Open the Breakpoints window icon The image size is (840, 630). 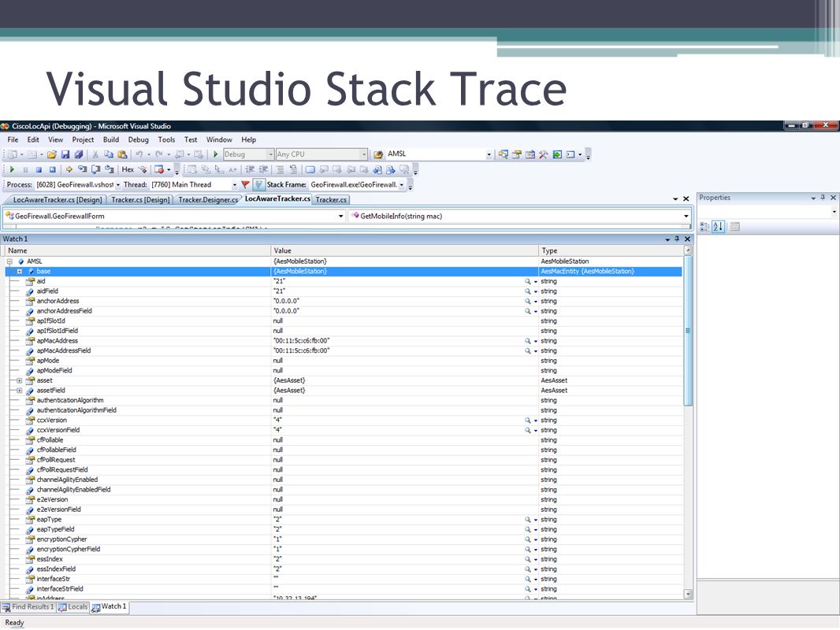click(x=159, y=169)
